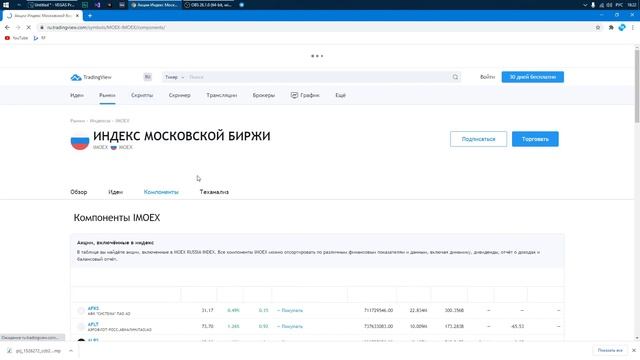This screenshot has height=360, width=640.
Task: Bookmark this page with the star icon
Action: tap(598, 27)
